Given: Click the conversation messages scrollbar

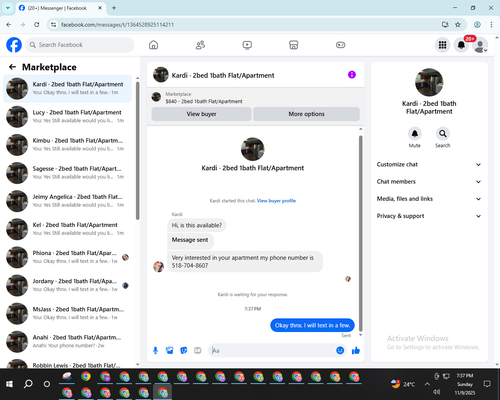Looking at the screenshot, I should pyautogui.click(x=360, y=233).
